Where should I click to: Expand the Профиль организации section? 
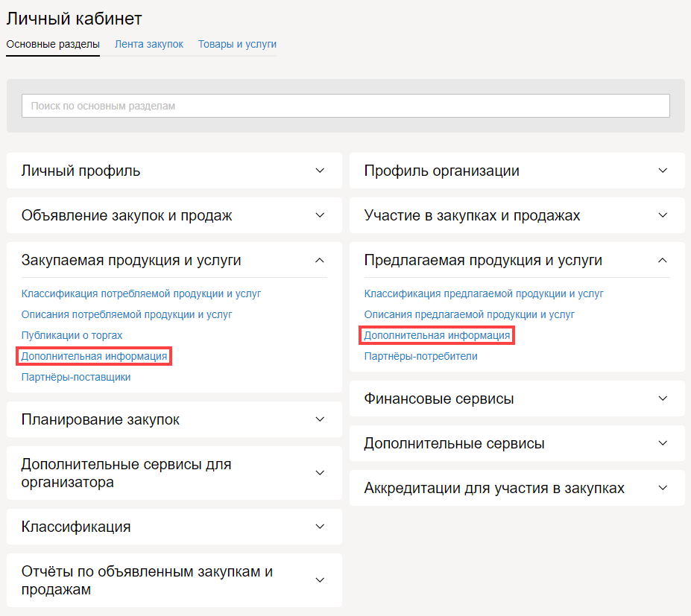[663, 171]
